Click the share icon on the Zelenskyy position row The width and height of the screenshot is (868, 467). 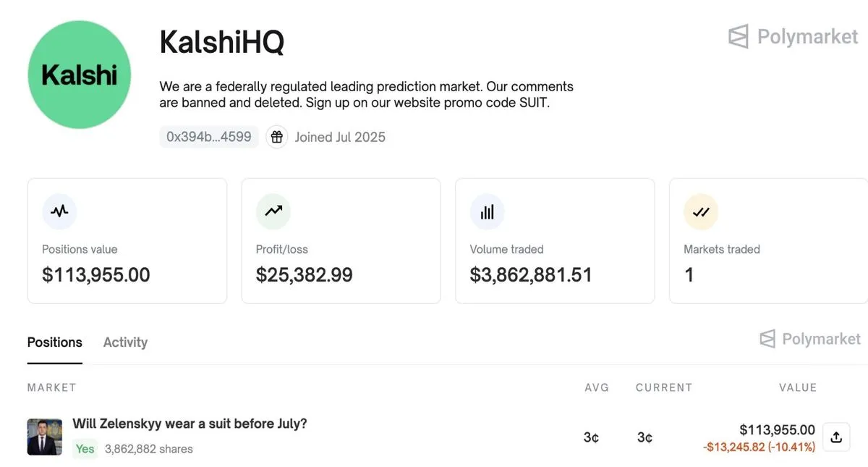[x=836, y=437]
